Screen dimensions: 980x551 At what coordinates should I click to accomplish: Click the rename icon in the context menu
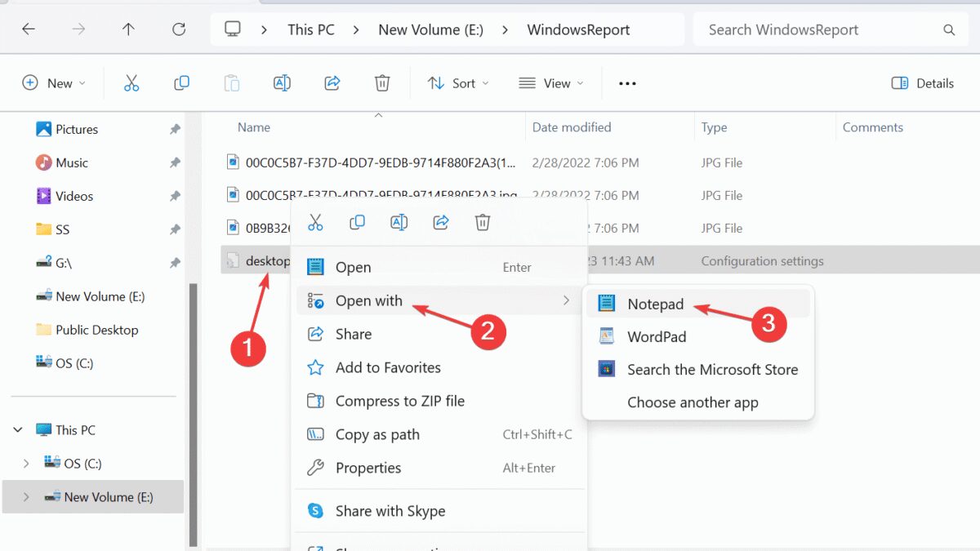[399, 221]
